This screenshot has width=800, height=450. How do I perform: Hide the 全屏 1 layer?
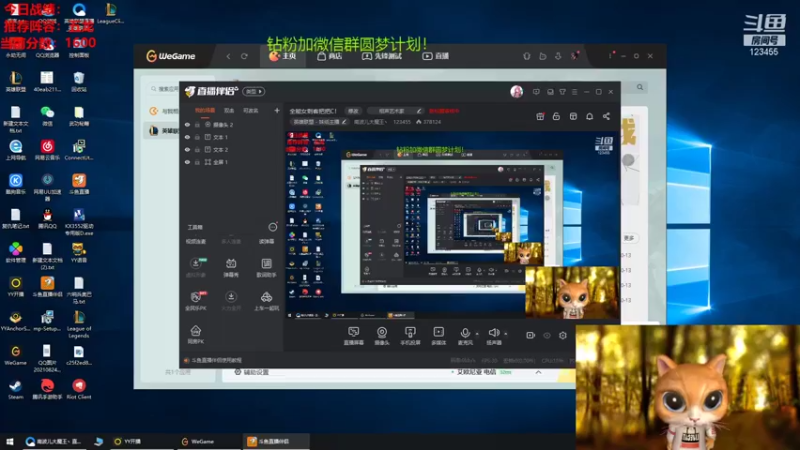pos(187,162)
